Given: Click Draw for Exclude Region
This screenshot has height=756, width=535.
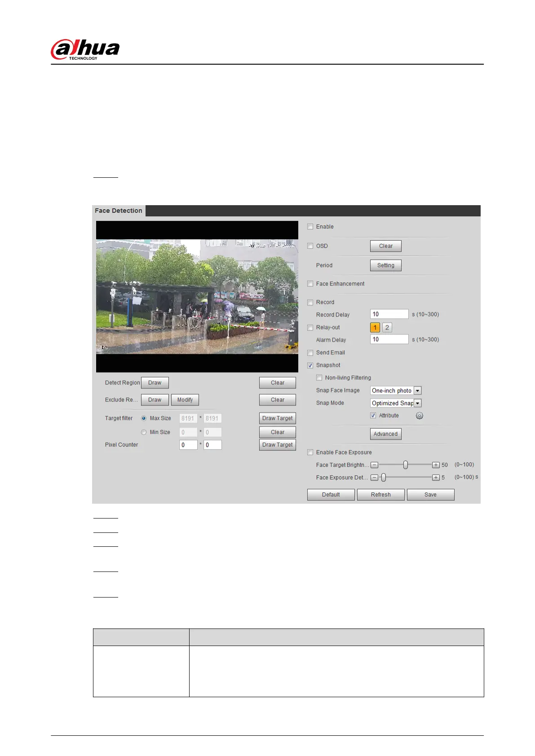Looking at the screenshot, I should click(x=155, y=400).
